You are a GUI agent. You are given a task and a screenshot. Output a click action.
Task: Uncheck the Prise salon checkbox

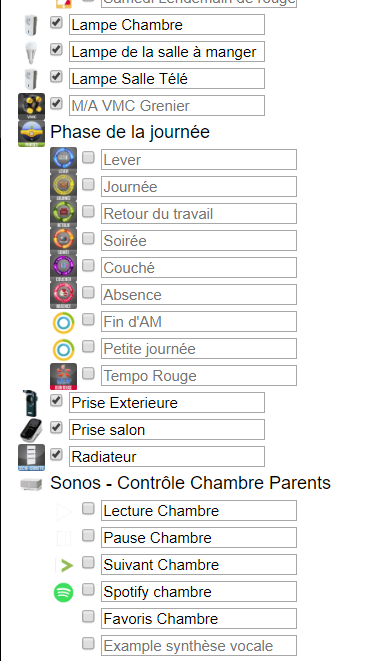coord(56,427)
